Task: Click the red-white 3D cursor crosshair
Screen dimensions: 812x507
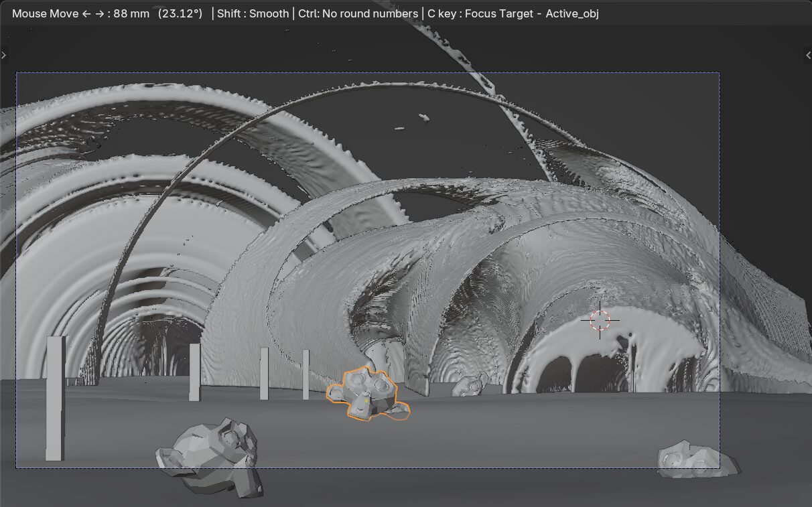Action: point(600,320)
